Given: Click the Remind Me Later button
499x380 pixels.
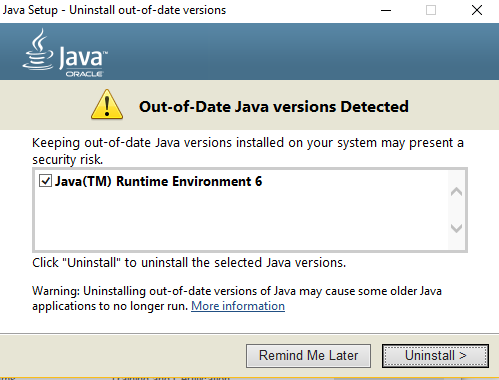Looking at the screenshot, I should coord(308,356).
